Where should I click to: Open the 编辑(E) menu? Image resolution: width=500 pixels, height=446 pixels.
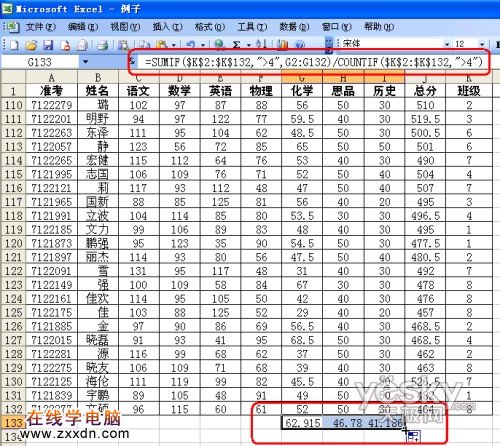[x=83, y=27]
